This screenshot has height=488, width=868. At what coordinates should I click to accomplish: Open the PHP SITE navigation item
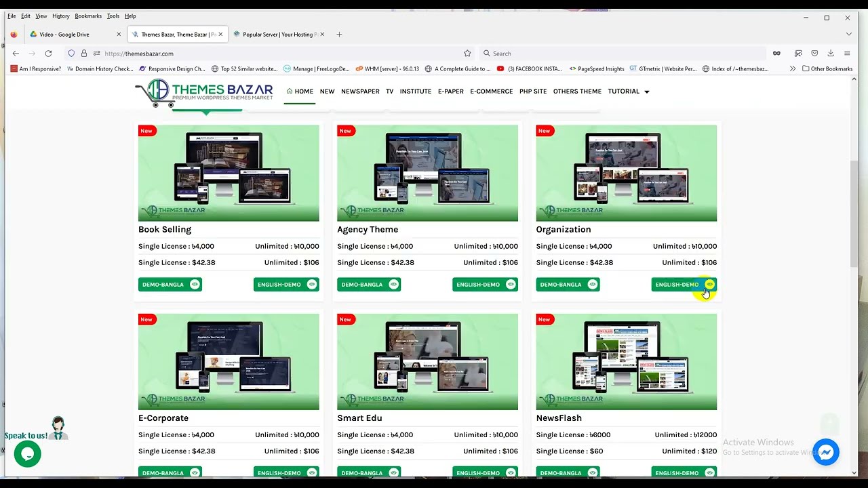pos(533,91)
